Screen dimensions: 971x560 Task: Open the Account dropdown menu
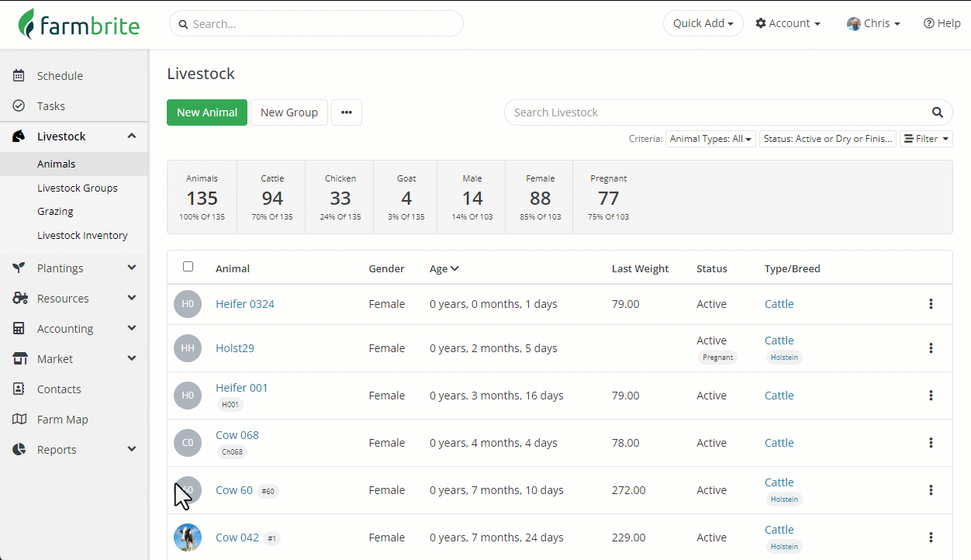788,23
